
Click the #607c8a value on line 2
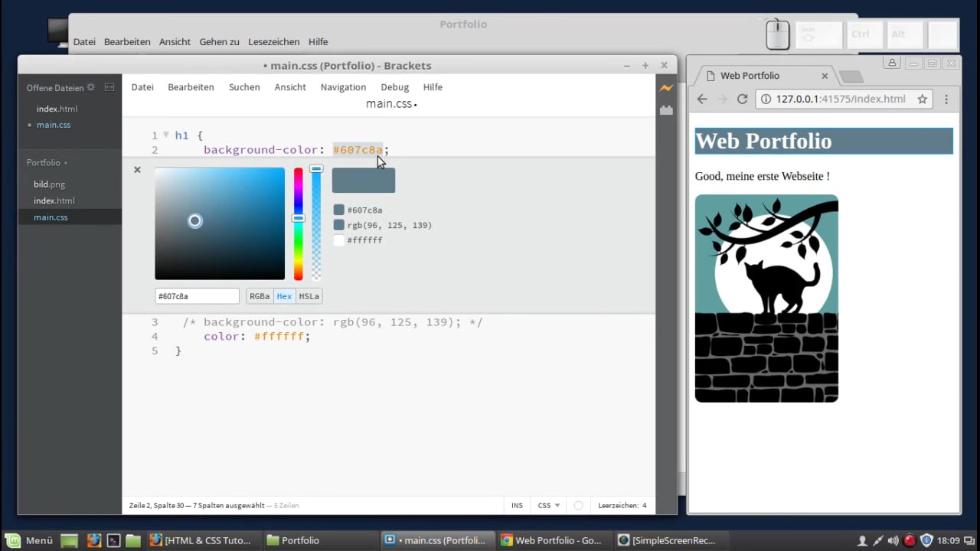pyautogui.click(x=358, y=150)
